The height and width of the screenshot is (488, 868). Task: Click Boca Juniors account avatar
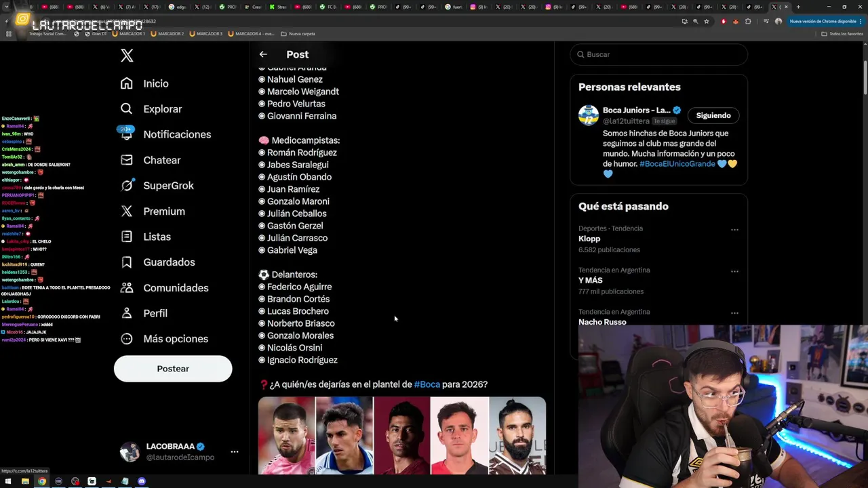(x=589, y=115)
